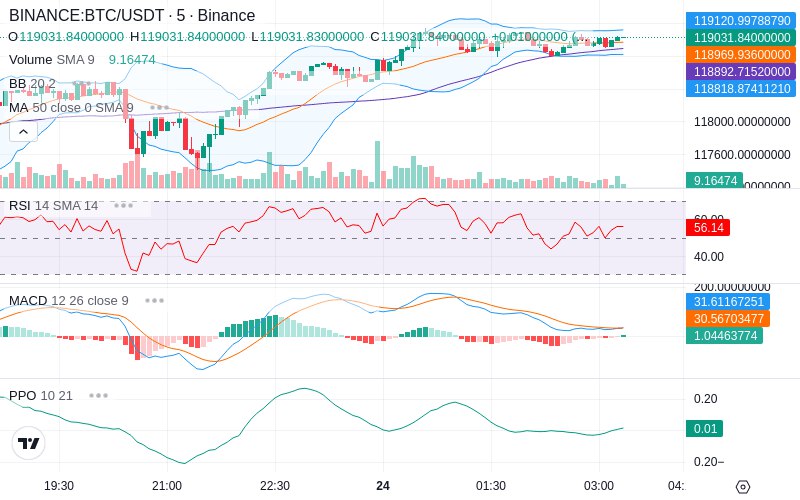
Task: Click the red RSI value label 56.14
Action: 708,227
